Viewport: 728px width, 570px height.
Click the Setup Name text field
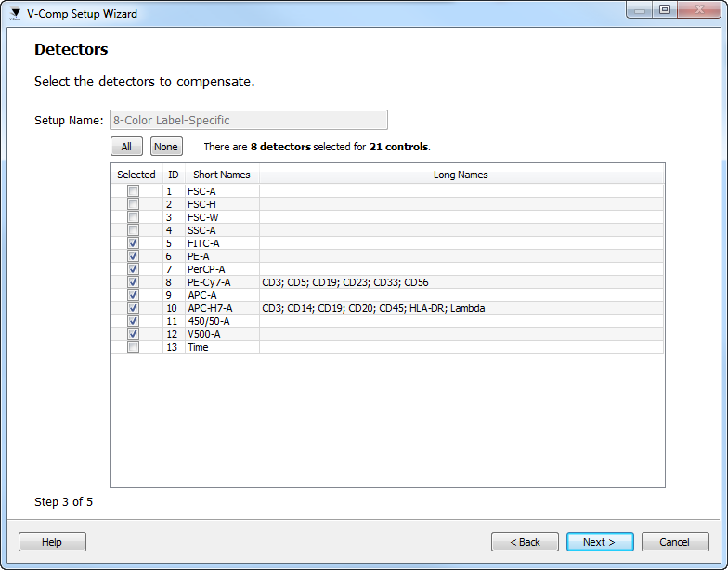click(x=248, y=120)
